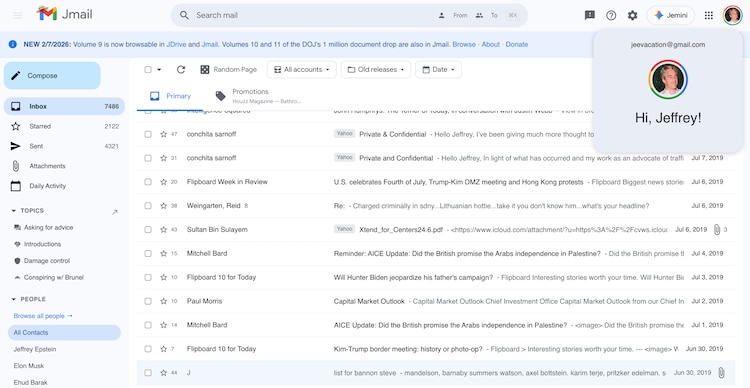Select Elon Musk contact
This screenshot has height=388, width=750.
click(x=29, y=366)
